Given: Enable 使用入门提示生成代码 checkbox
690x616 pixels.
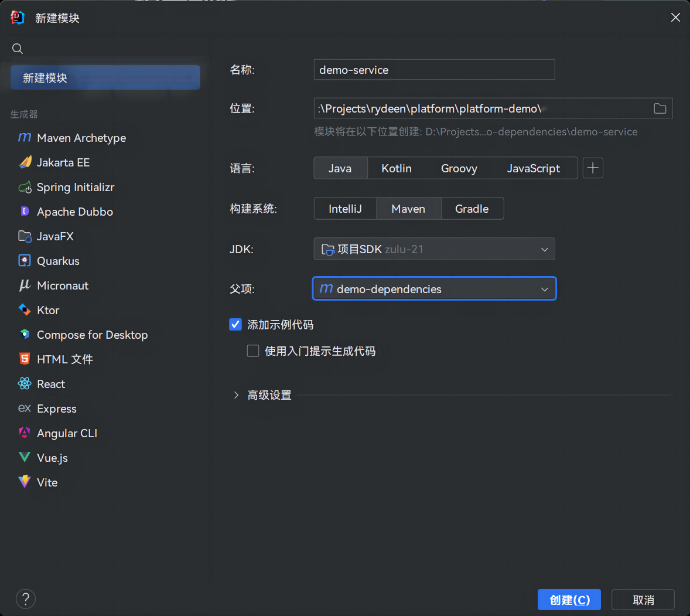Looking at the screenshot, I should coord(253,351).
